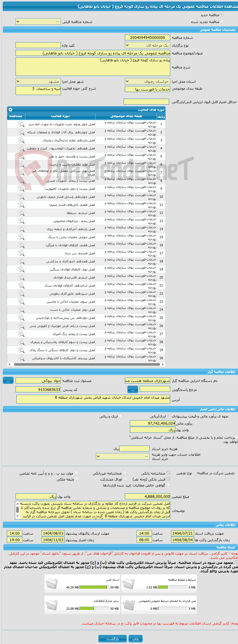Open view icon for activity row 10
The width and height of the screenshot is (238, 644).
click(x=21, y=197)
